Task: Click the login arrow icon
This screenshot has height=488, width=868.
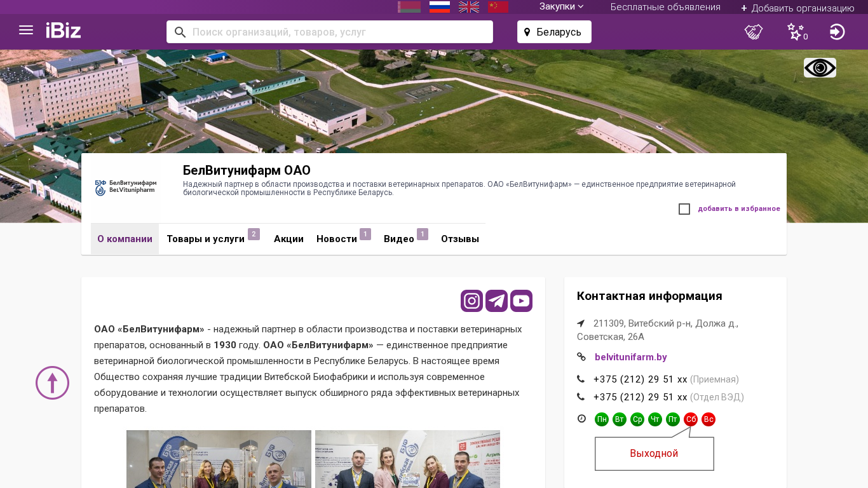Action: (837, 32)
